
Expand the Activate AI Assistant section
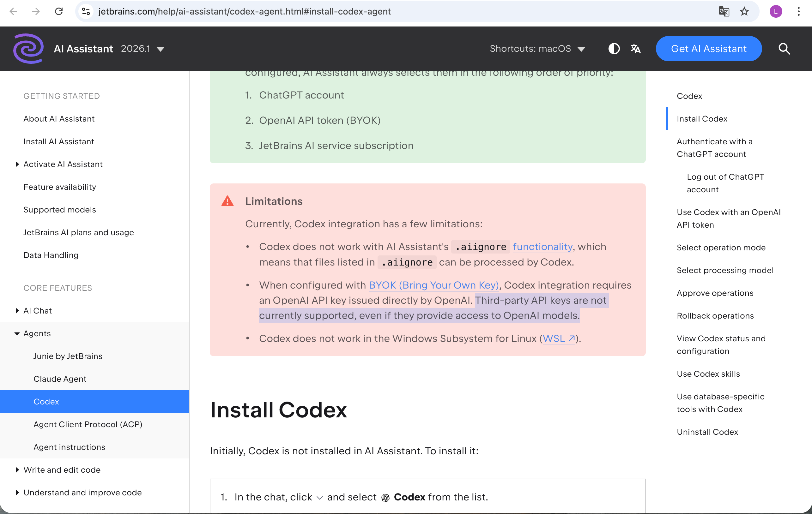(x=17, y=164)
